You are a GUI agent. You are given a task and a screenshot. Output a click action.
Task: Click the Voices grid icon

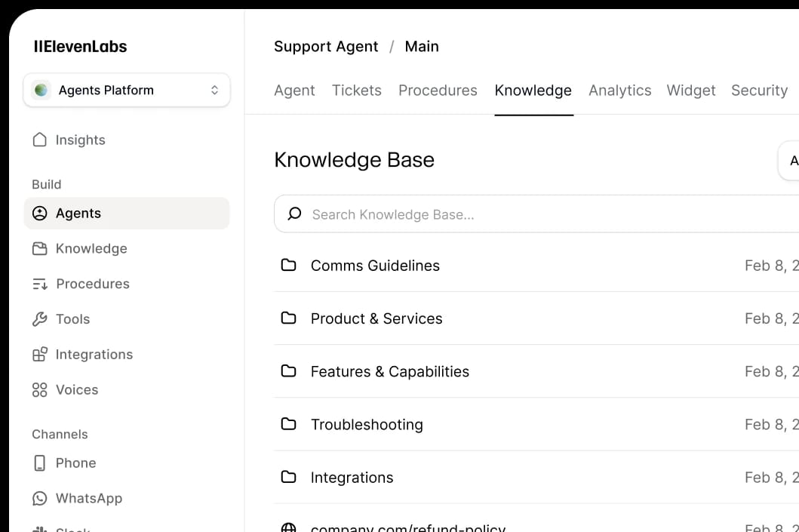[x=40, y=389]
